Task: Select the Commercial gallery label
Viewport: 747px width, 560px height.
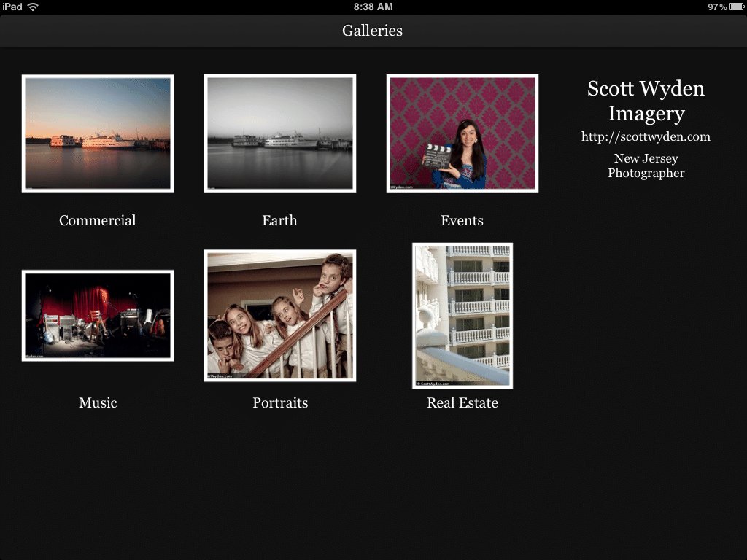Action: pos(98,220)
